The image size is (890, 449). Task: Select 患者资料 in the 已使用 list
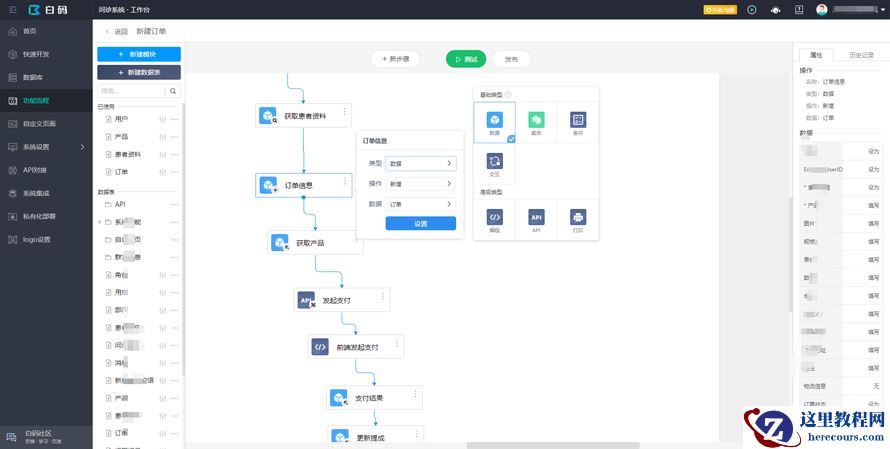click(x=127, y=154)
